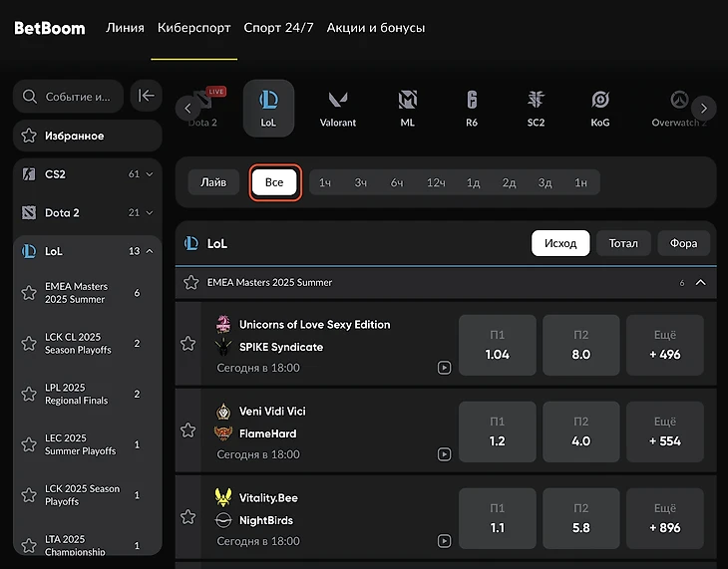Select the Valorant game icon
Screen dimensions: 728x569
[337, 109]
